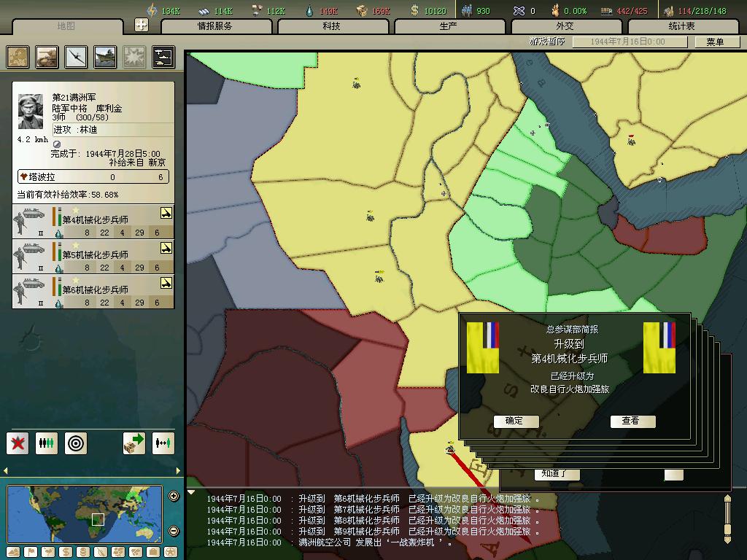This screenshot has width=747, height=560.
Task: Click the supply crate green-arrow icon
Action: pos(134,443)
